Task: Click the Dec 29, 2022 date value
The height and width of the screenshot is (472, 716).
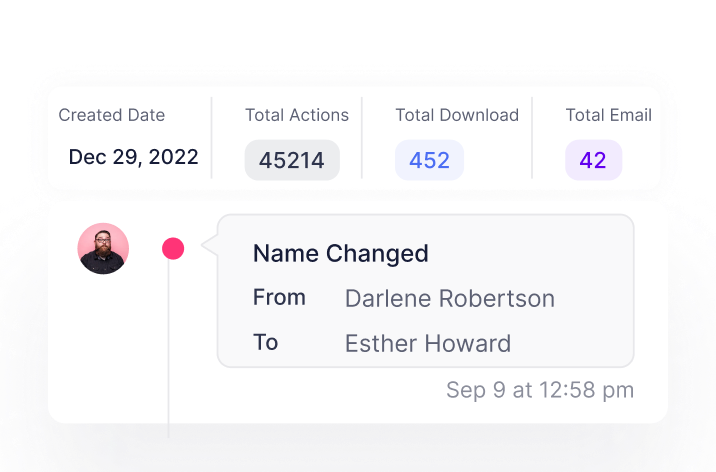Action: 133,157
